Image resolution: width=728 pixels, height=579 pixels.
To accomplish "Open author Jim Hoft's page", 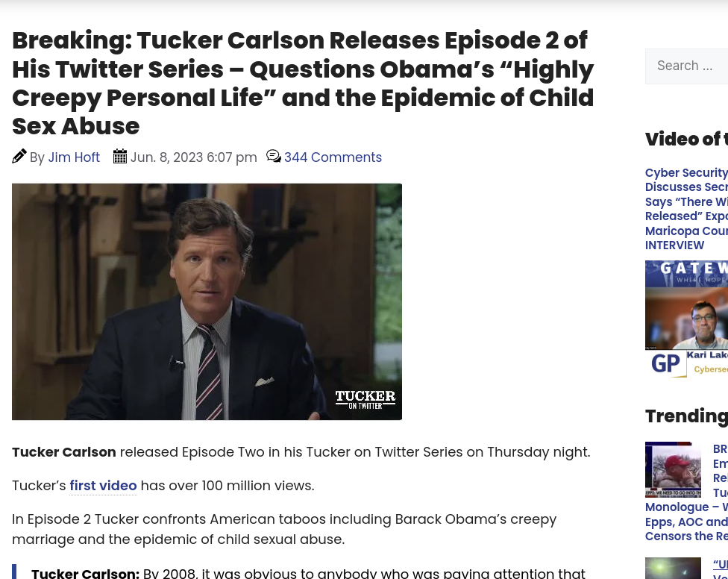I will coord(74,157).
